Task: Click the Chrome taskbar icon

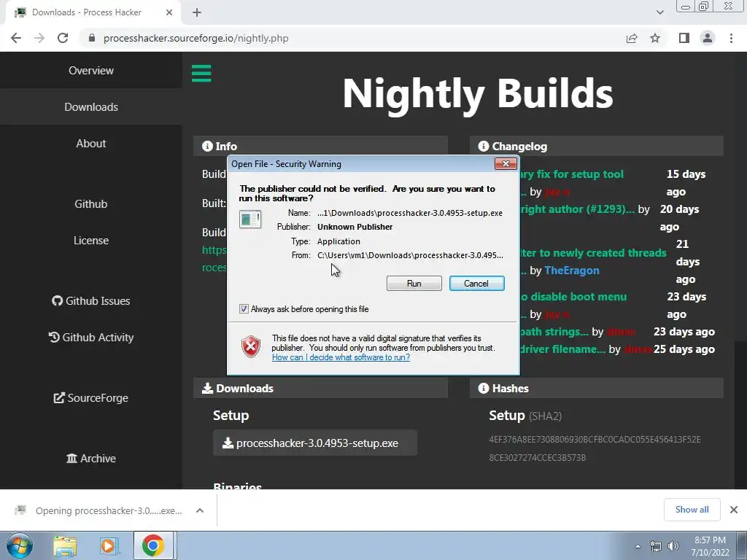Action: (x=153, y=545)
